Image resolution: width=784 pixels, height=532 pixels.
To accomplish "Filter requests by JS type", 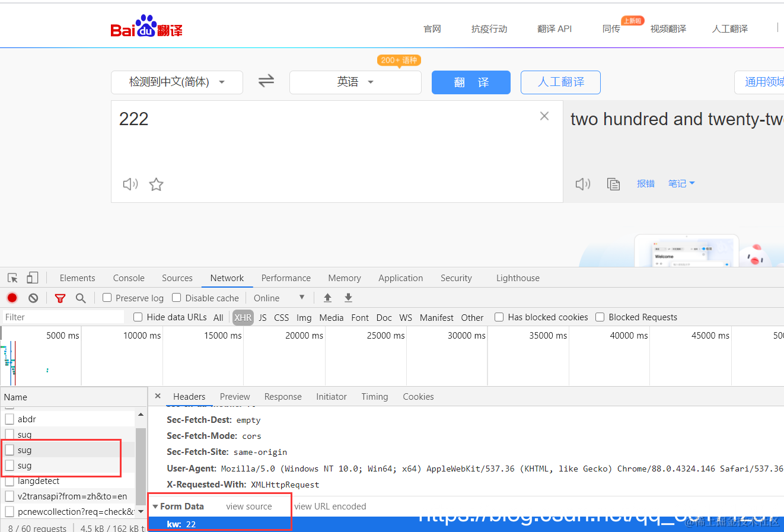I will (263, 317).
